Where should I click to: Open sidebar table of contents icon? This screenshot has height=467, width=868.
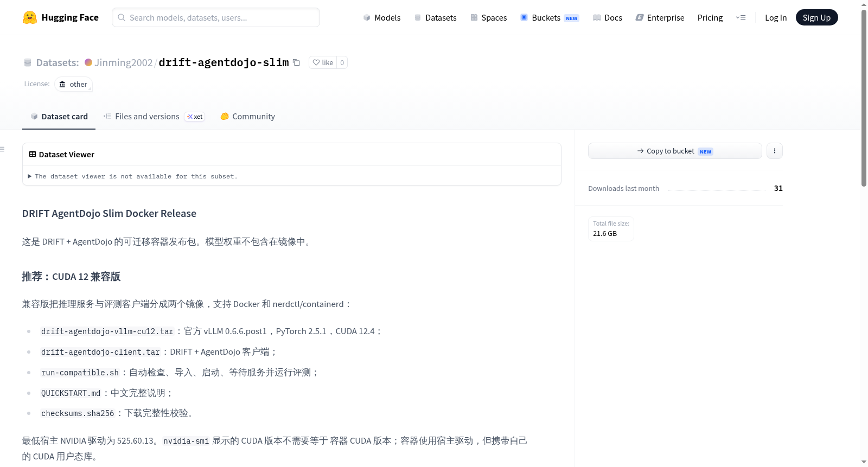pos(2,149)
